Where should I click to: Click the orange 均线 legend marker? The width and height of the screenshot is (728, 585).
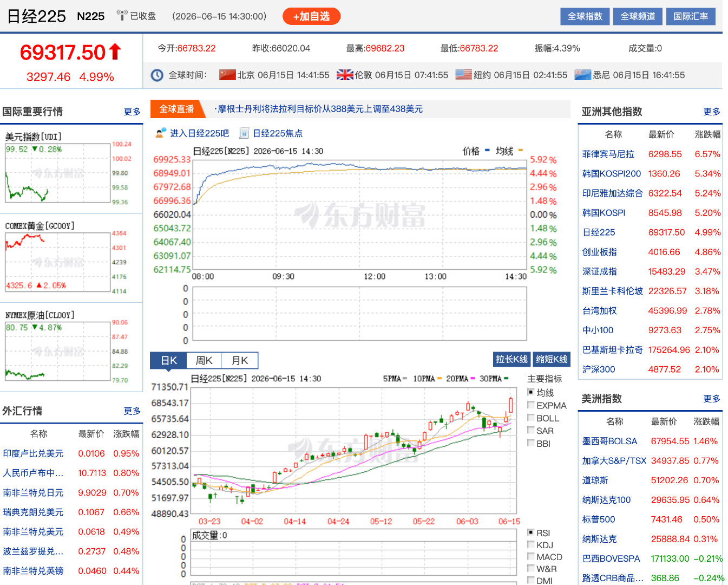(x=521, y=150)
